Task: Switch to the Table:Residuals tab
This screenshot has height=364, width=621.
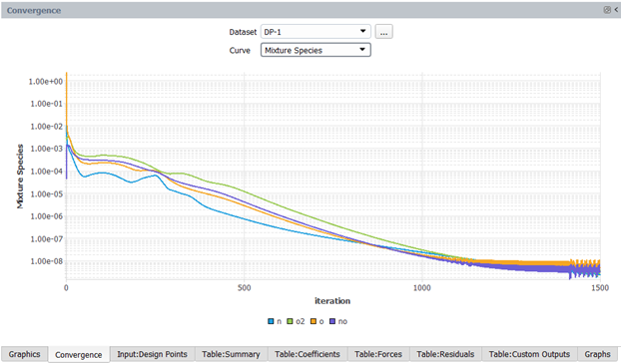Action: [x=445, y=354]
